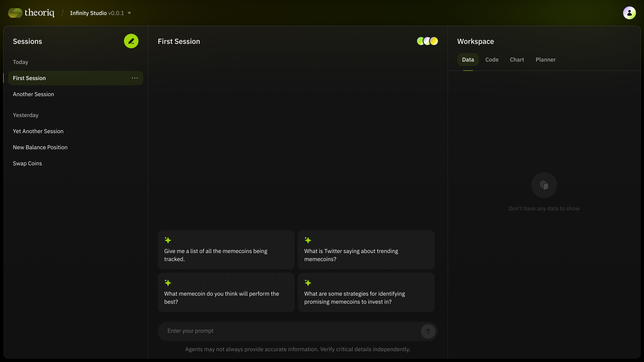The height and width of the screenshot is (362, 644).
Task: Select the Data tab
Action: click(468, 60)
